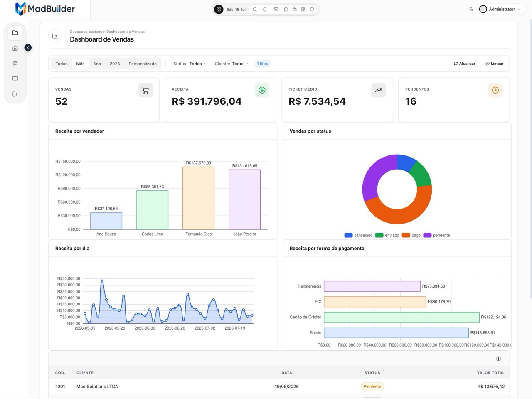The width and height of the screenshot is (532, 399).
Task: Click the Cartão de Crédito payment bar
Action: click(x=401, y=317)
